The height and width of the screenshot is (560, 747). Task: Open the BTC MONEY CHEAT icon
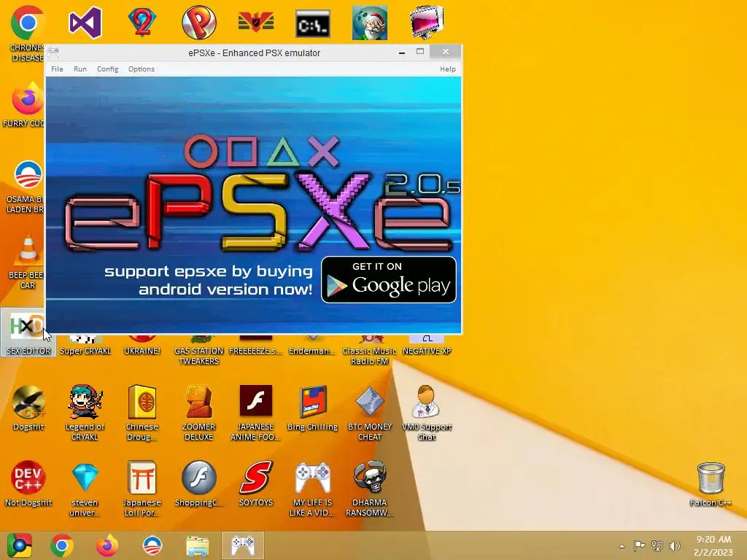[370, 402]
